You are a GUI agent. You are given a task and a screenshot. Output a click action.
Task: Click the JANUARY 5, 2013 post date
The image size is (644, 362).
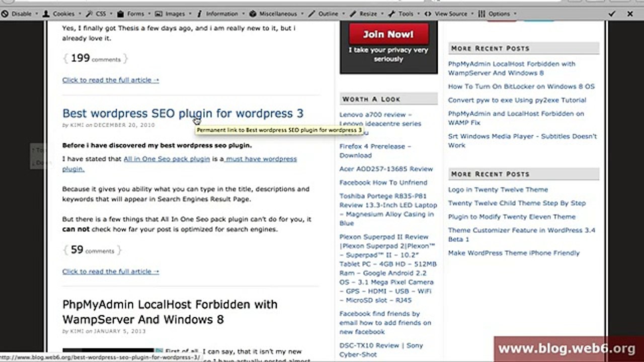[x=120, y=332]
